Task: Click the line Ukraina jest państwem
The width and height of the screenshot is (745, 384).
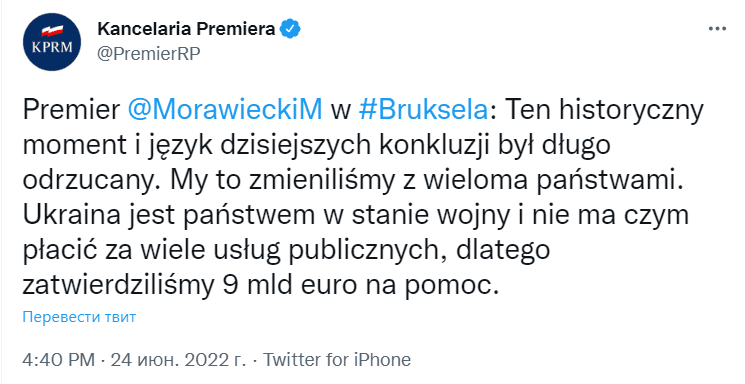Action: pyautogui.click(x=169, y=215)
